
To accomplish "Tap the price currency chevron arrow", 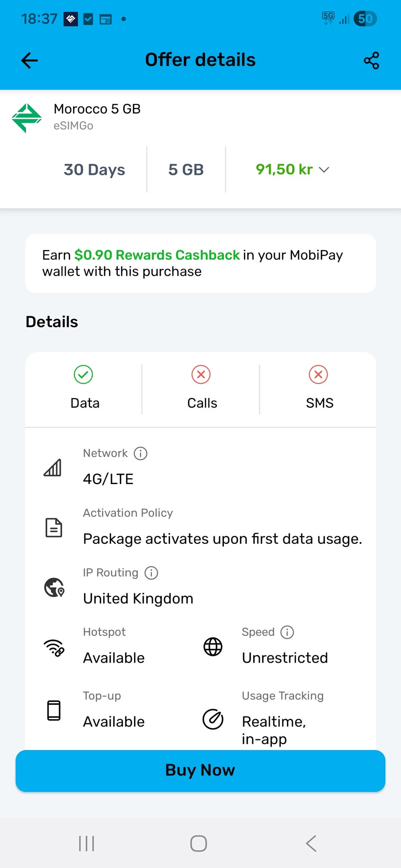I will [324, 169].
